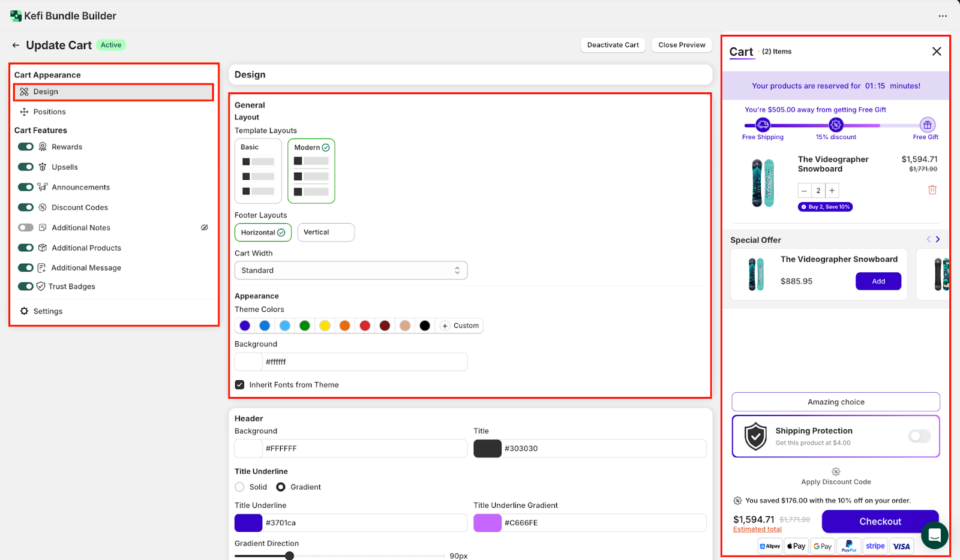Click the back arrow beside Update Cart

[16, 46]
